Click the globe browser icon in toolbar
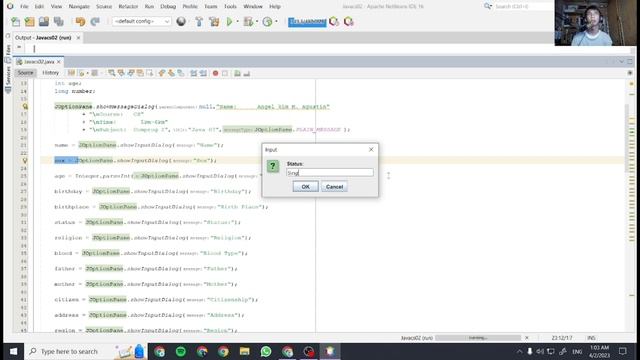The height and width of the screenshot is (360, 640). [x=181, y=22]
